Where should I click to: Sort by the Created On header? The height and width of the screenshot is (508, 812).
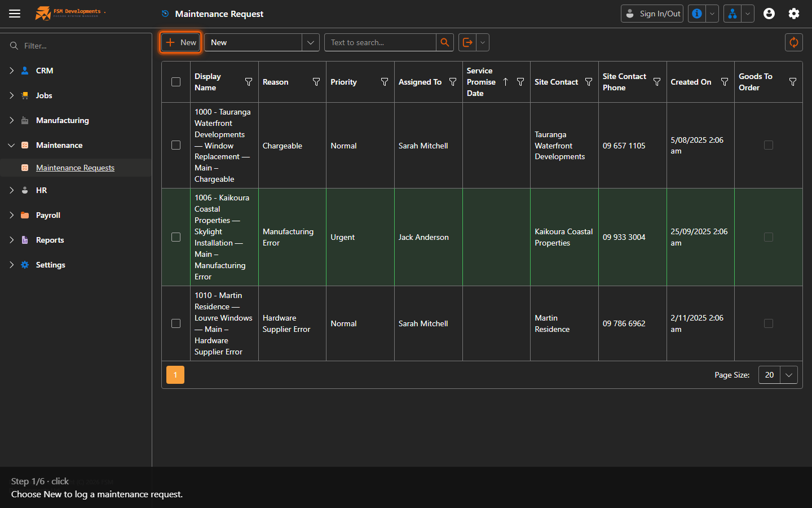click(x=691, y=82)
